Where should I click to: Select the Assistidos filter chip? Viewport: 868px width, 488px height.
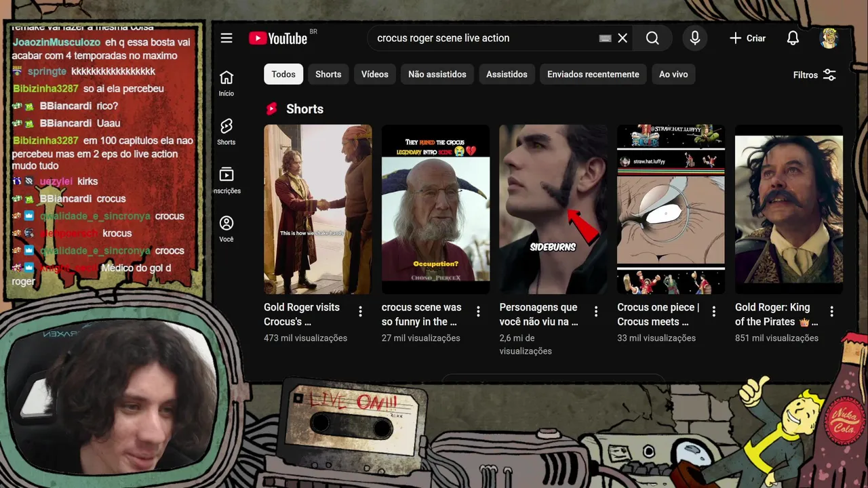(507, 75)
